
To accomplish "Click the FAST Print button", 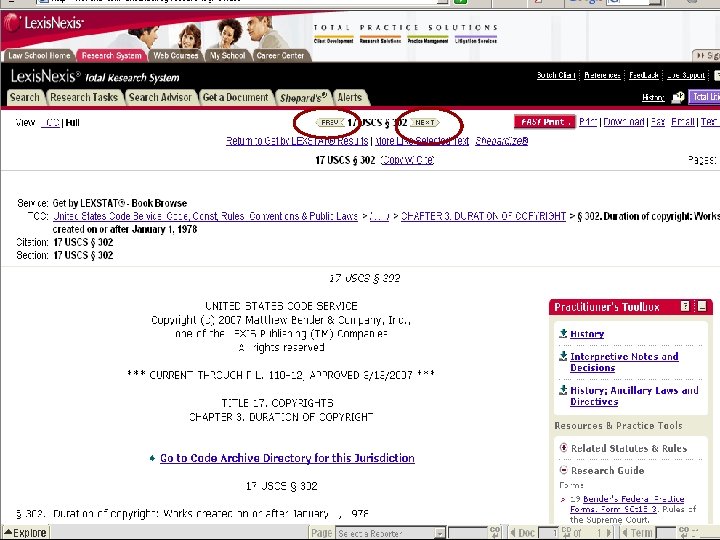I will (545, 122).
